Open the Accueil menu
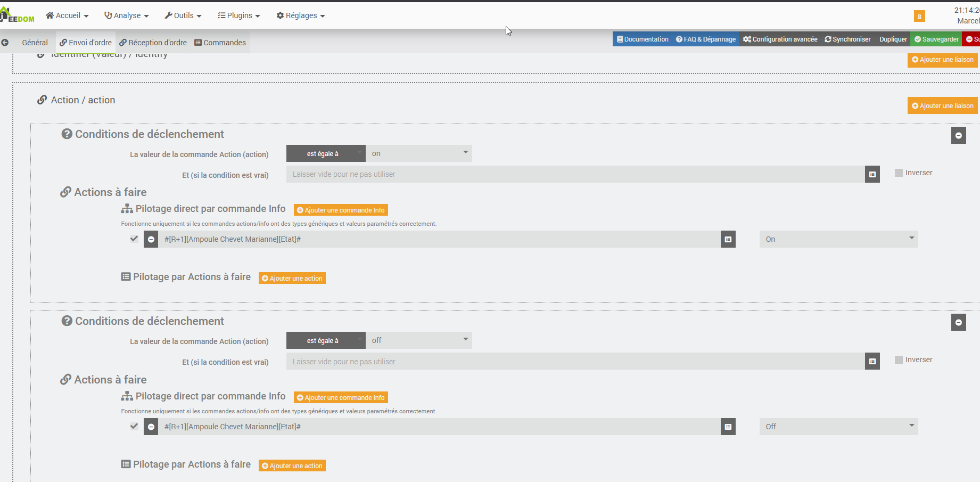This screenshot has height=482, width=980. point(67,15)
